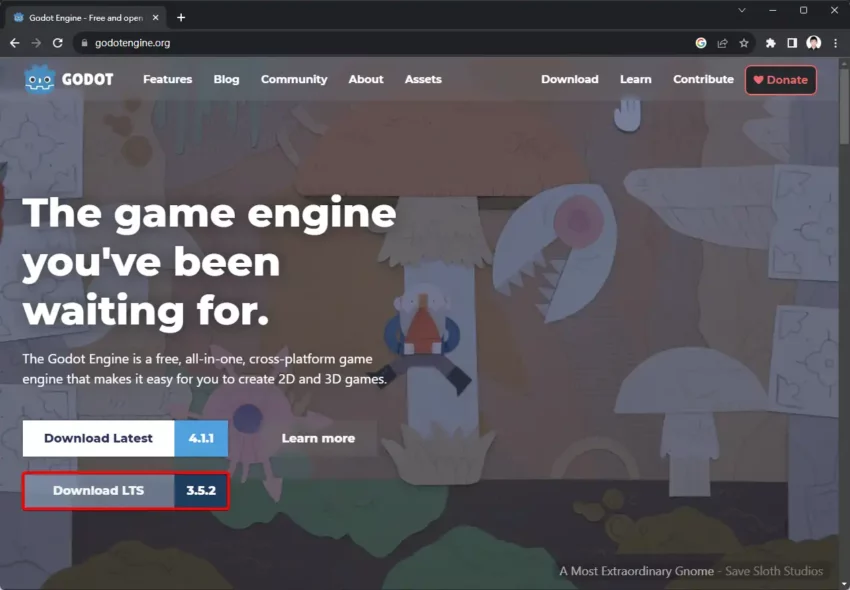Open a new tab with the plus icon
This screenshot has width=850, height=590.
(181, 18)
